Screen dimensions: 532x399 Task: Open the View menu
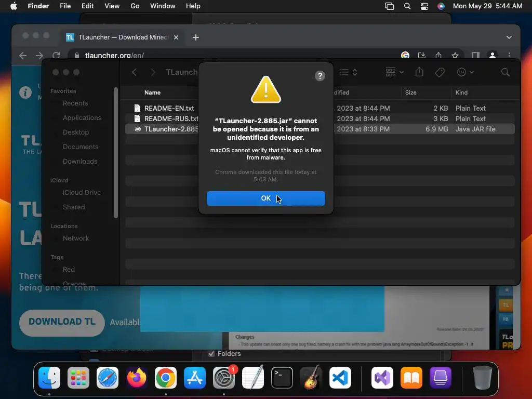(112, 6)
